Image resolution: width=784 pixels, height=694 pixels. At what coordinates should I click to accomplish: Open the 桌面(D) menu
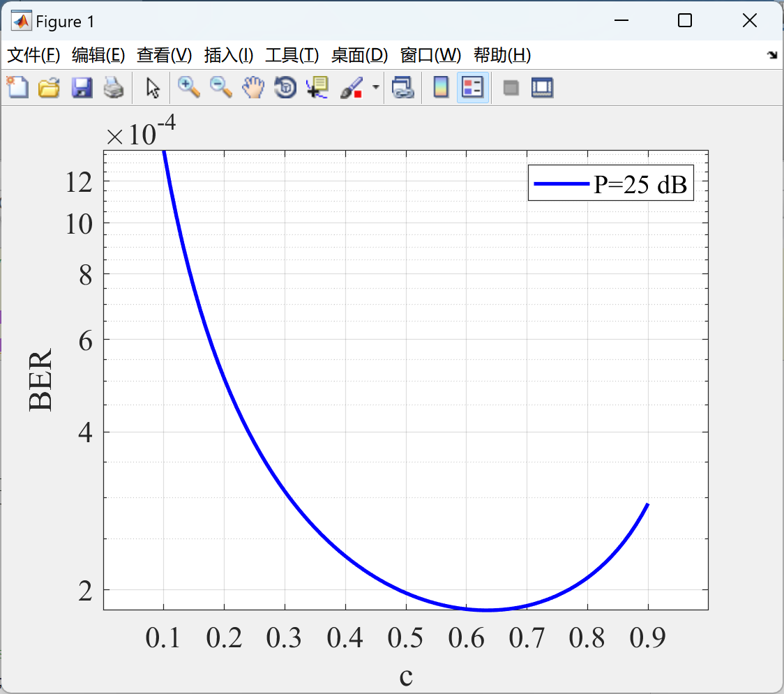point(359,55)
